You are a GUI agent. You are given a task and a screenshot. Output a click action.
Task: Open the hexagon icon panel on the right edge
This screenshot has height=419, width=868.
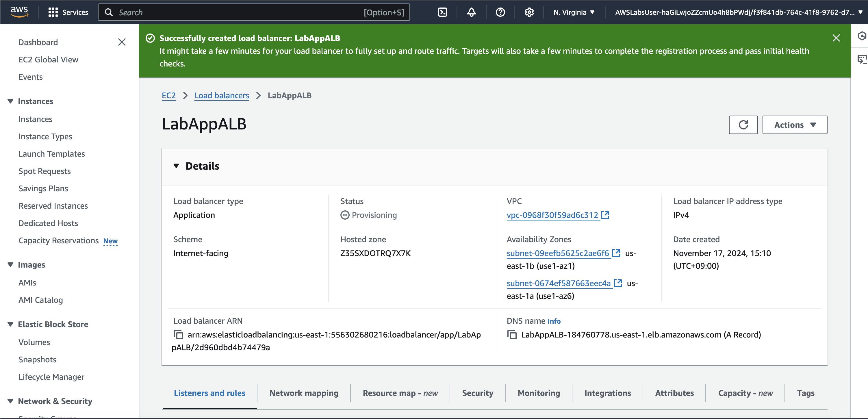coord(862,36)
